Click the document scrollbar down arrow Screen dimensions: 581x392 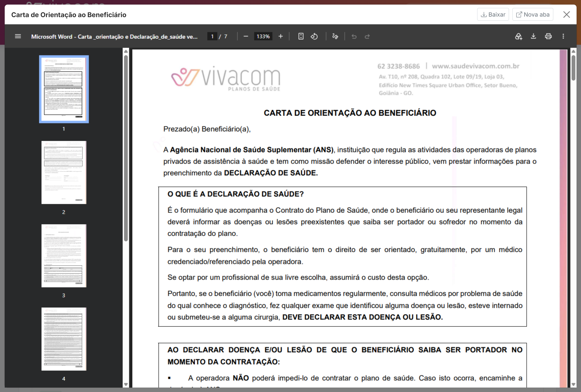point(574,385)
